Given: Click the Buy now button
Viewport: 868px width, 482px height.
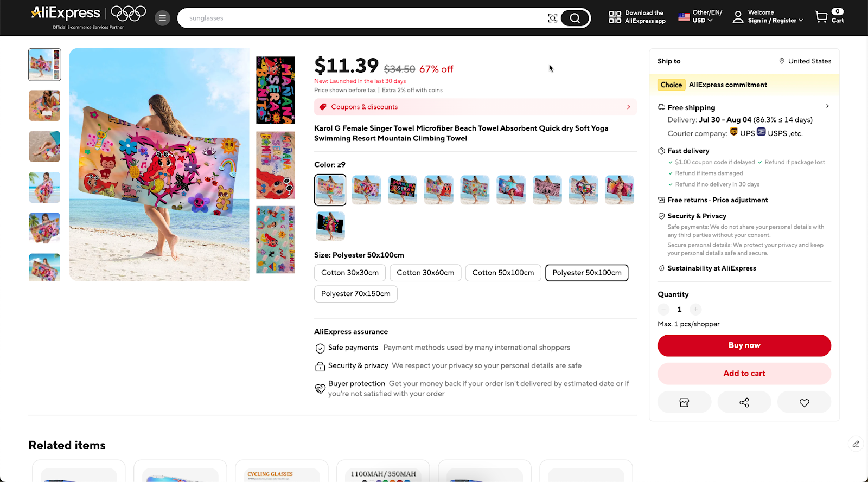Looking at the screenshot, I should pyautogui.click(x=744, y=345).
